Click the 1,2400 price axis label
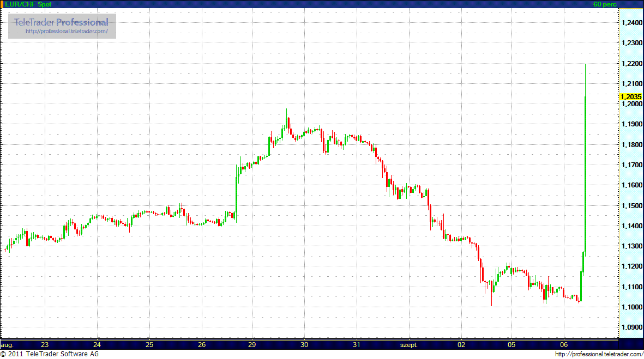 631,23
